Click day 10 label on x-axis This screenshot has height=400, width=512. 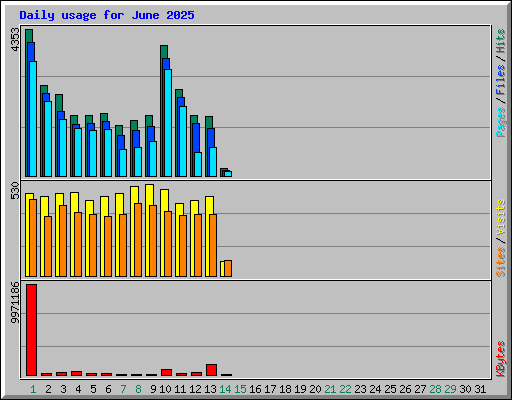(165, 389)
